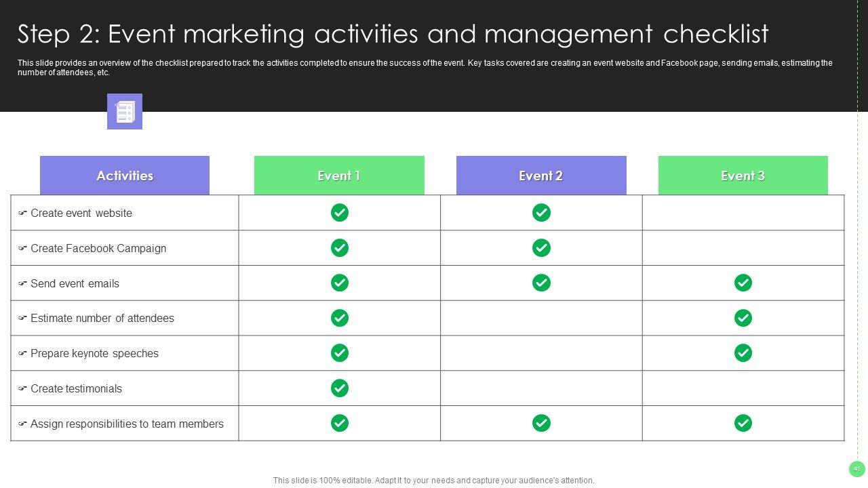Screen dimensions: 868x488
Task: Click the purple checklist document icon
Action: click(x=125, y=111)
